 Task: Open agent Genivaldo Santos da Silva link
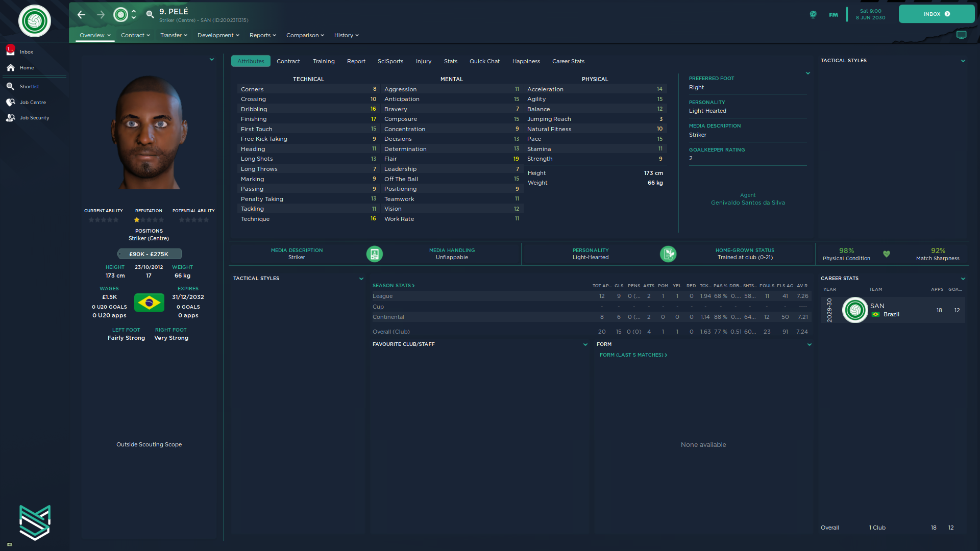point(748,203)
